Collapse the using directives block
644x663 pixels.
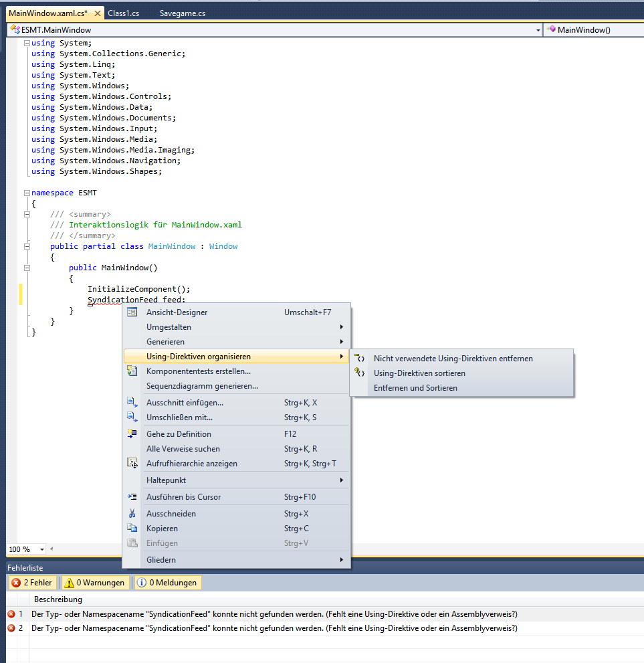pyautogui.click(x=27, y=43)
